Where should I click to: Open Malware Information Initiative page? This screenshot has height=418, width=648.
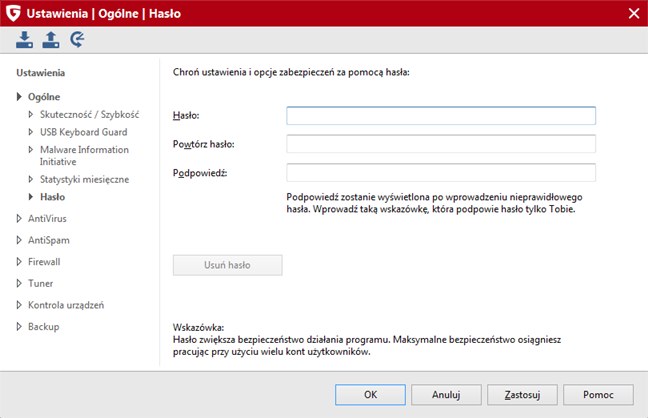tap(84, 155)
